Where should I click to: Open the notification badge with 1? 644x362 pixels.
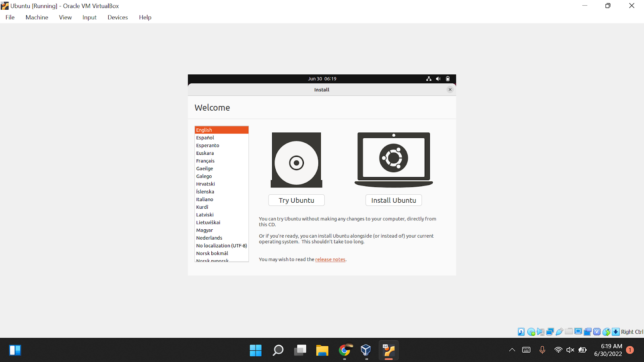(x=630, y=350)
